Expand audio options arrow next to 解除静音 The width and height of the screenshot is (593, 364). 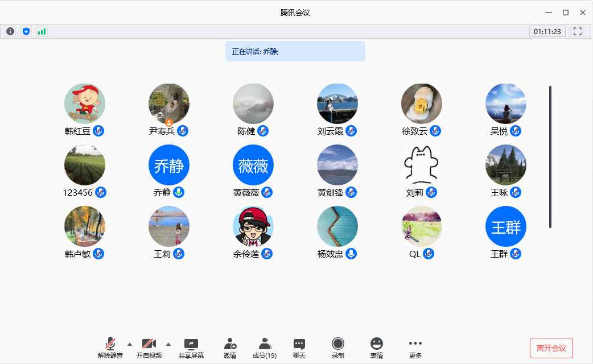(x=130, y=344)
